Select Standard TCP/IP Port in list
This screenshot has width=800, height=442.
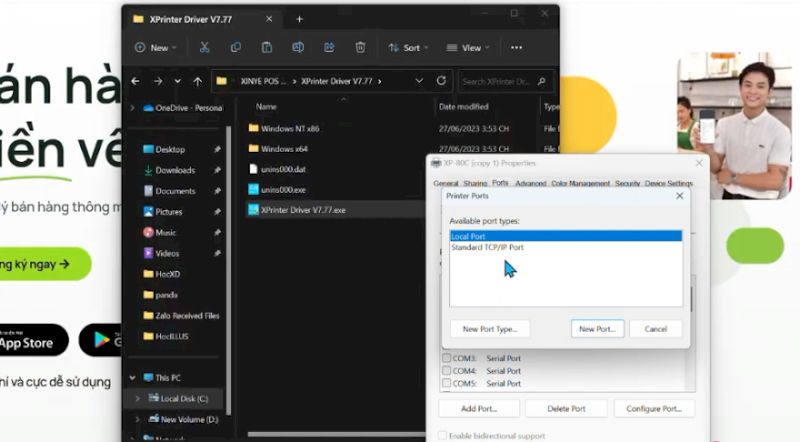click(x=487, y=247)
